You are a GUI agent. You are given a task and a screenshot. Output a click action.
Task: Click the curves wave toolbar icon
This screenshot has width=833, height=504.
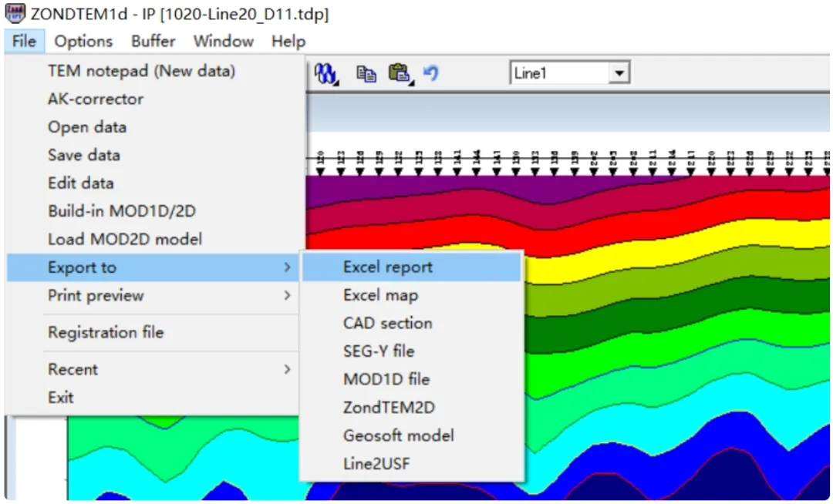pos(325,73)
